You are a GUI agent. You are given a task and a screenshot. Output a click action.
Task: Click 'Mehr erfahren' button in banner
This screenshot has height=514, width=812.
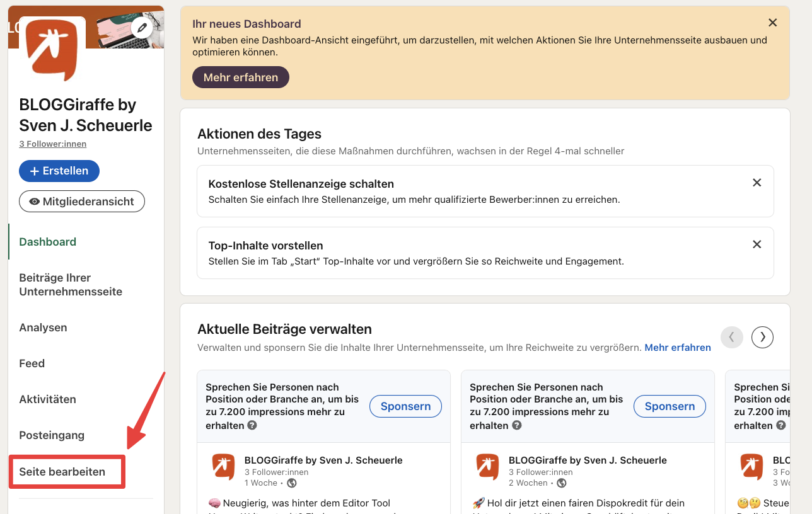pos(240,77)
